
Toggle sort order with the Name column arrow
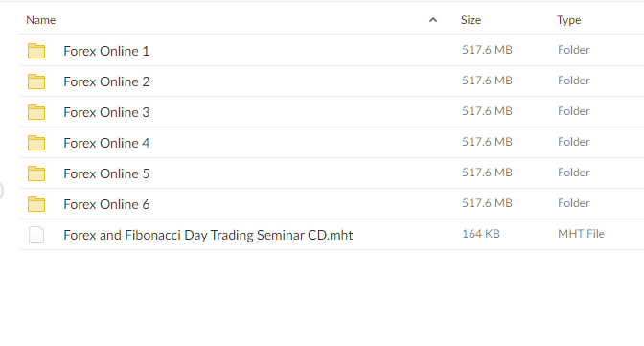point(433,20)
